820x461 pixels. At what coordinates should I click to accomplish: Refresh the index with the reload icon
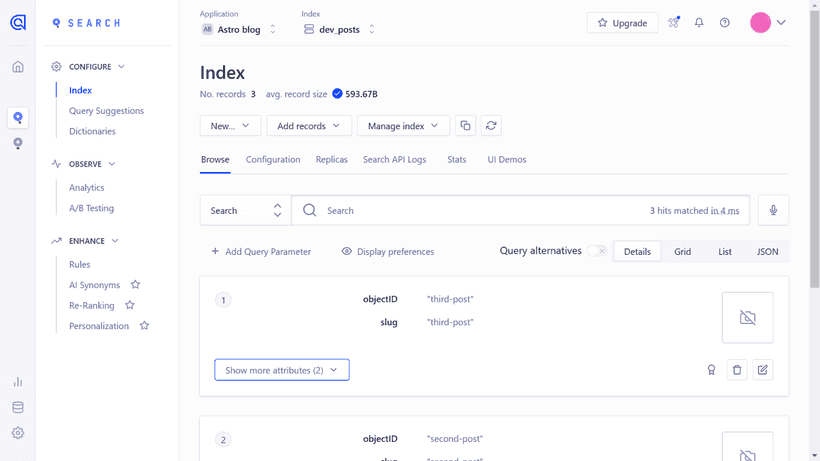pyautogui.click(x=491, y=125)
